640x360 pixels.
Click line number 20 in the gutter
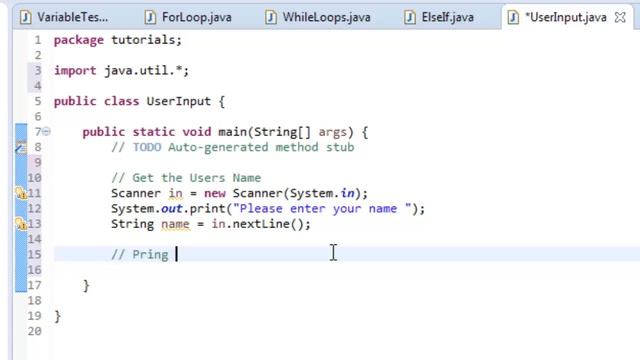click(x=35, y=331)
